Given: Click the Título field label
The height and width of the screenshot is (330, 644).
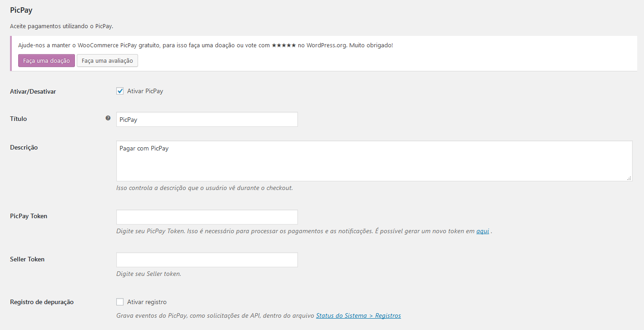Looking at the screenshot, I should pos(19,119).
